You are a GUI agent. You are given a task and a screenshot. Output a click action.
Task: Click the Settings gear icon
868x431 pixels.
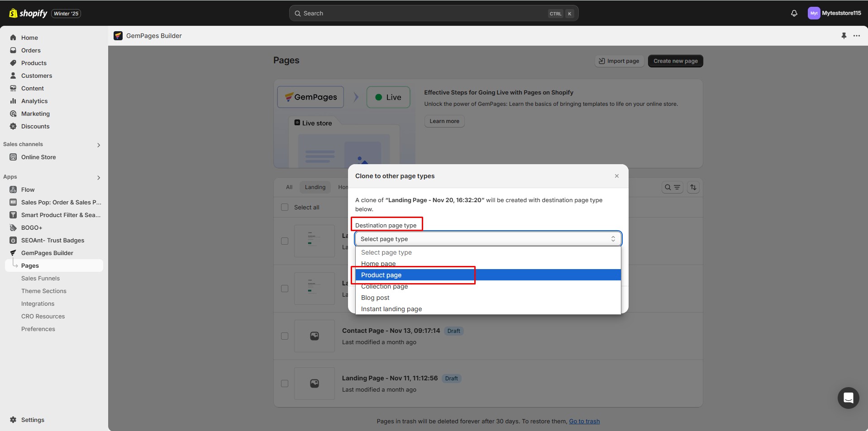[13, 420]
